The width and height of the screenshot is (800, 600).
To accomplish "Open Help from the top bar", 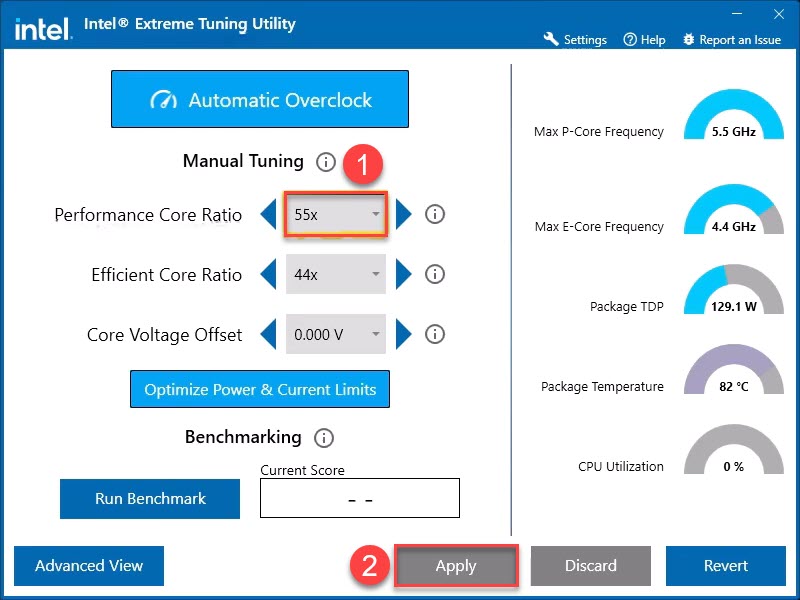I will (644, 40).
